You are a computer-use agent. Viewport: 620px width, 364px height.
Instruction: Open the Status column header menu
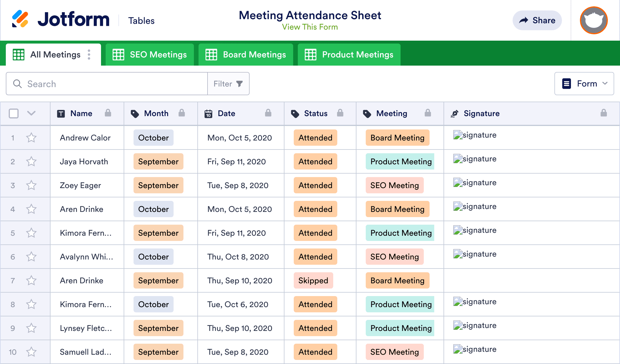coord(316,113)
